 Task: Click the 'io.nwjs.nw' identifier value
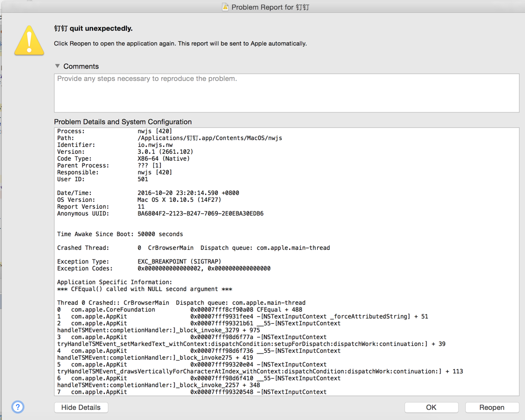[155, 145]
